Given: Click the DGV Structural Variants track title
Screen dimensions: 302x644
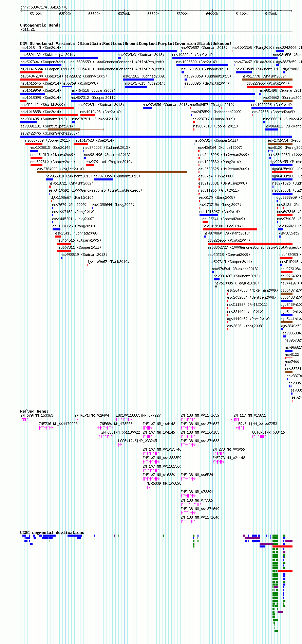Looking at the screenshot, I should (126, 43).
